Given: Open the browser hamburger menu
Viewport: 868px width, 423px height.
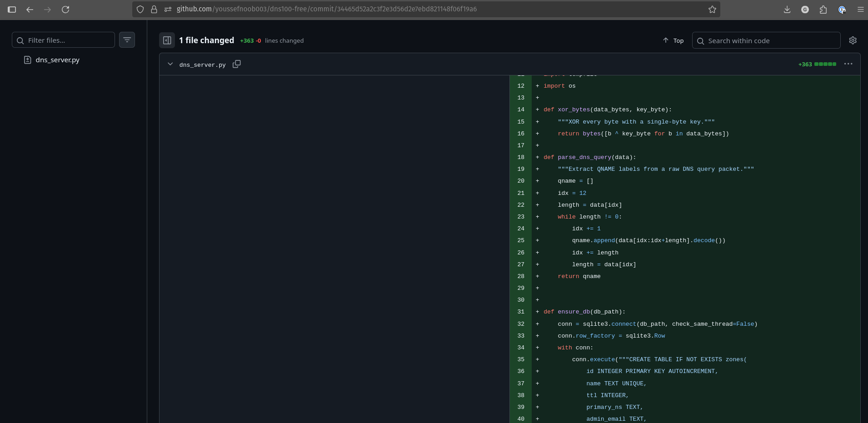Looking at the screenshot, I should (x=860, y=10).
